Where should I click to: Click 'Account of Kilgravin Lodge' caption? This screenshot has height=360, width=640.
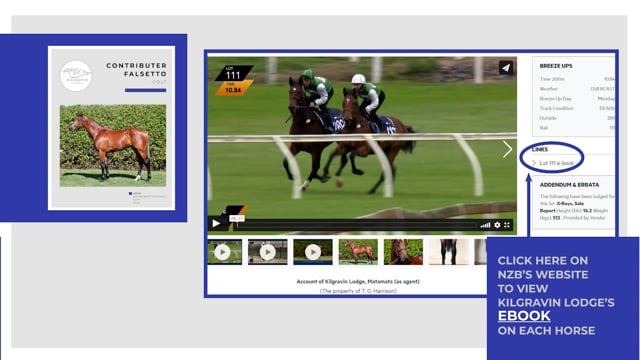(358, 282)
